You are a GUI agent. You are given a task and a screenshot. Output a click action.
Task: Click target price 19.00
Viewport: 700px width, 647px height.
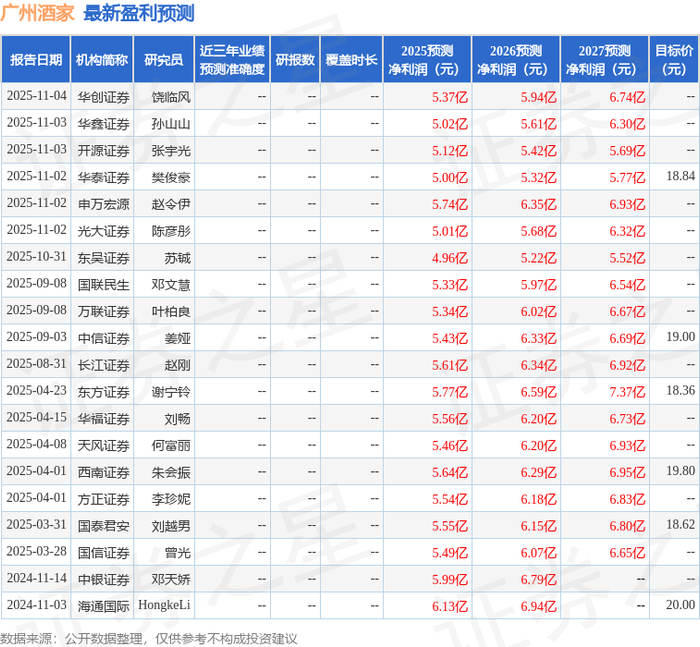(680, 337)
